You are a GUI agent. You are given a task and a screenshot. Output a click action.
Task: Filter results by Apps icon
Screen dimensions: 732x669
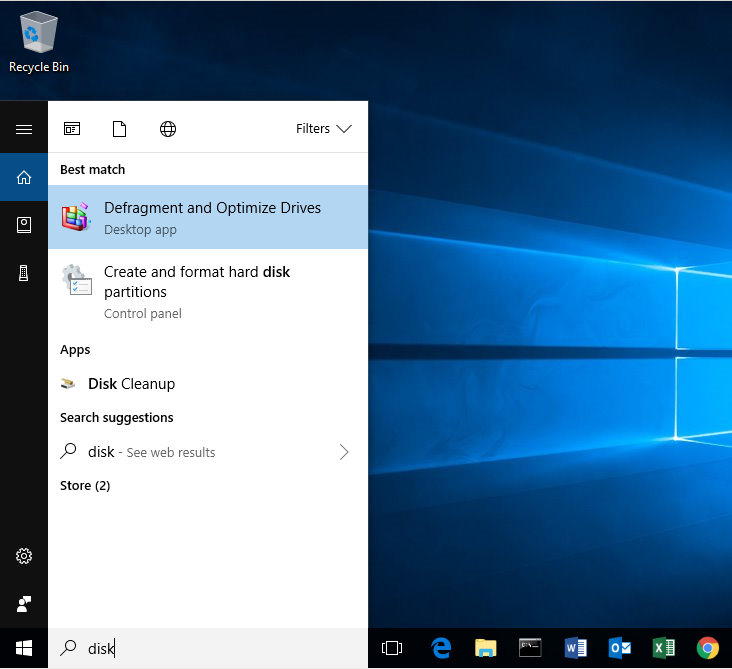[x=72, y=128]
